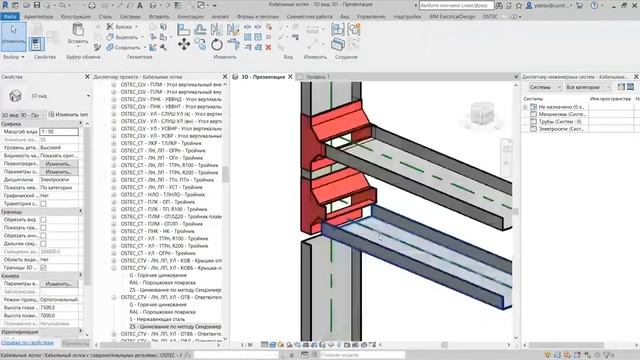640x360 pixels.
Task: Click the Высота глаза value 7100.0
Action: pyautogui.click(x=58, y=308)
